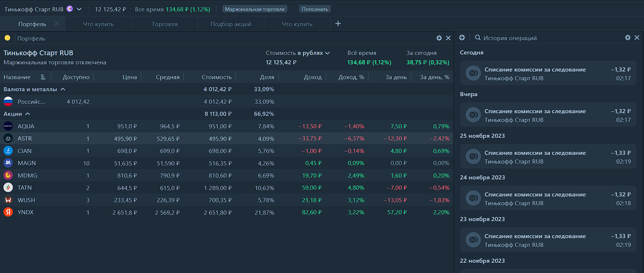Select the MAGN stock logo icon
Image resolution: width=644 pixels, height=273 pixels.
coord(8,163)
